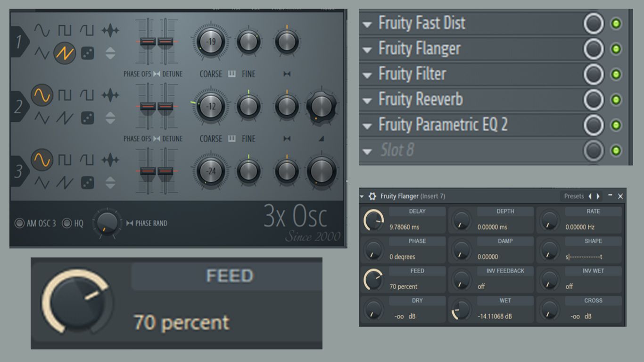Screen dimensions: 644x362
Task: Select the saw wave shape for oscillator 2
Action: coord(65,118)
